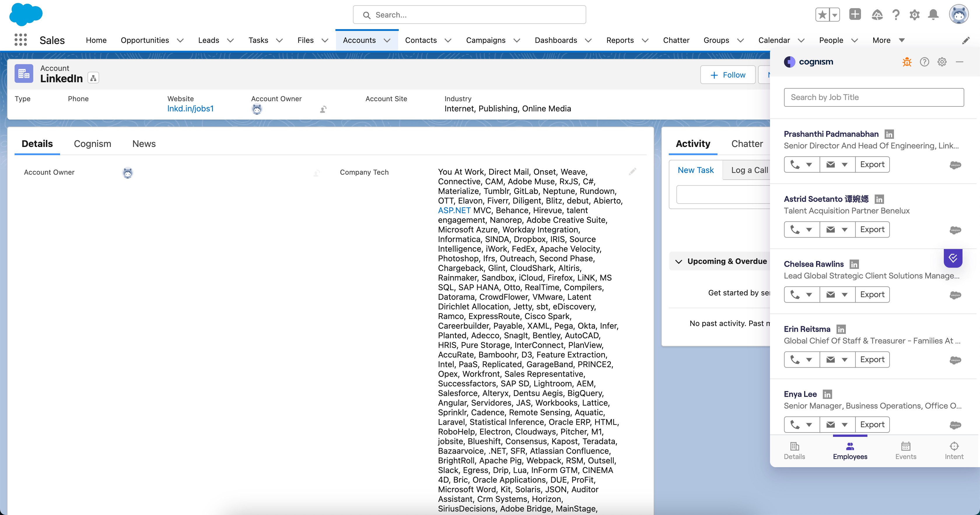Click the Cognism bug report icon
The image size is (980, 515).
point(907,62)
